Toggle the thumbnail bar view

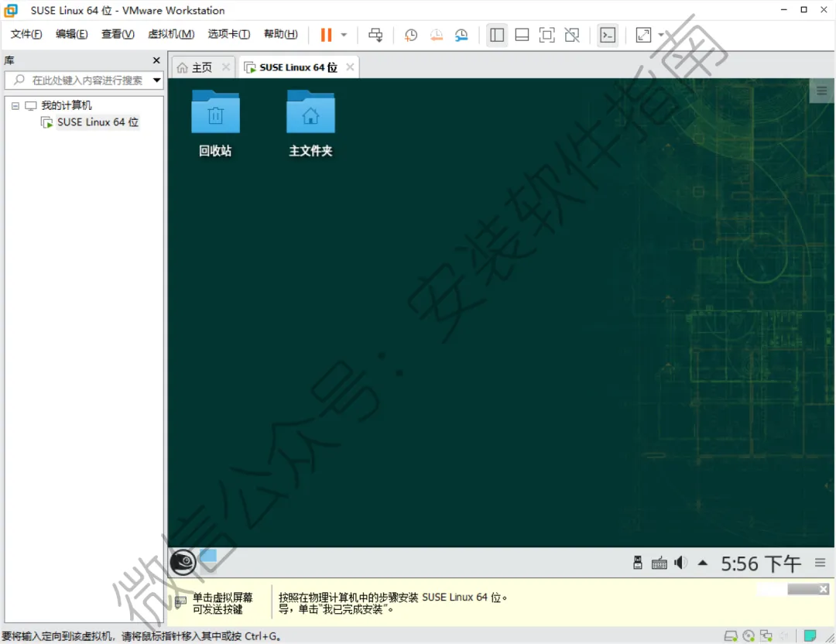[x=522, y=35]
